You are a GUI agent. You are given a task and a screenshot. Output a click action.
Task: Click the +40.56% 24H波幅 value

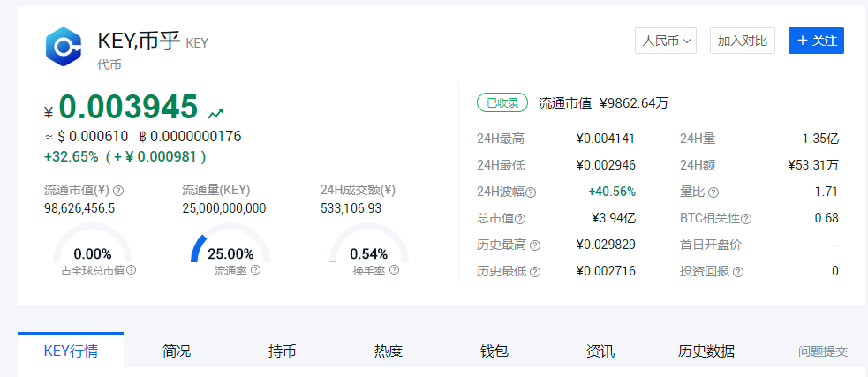612,192
